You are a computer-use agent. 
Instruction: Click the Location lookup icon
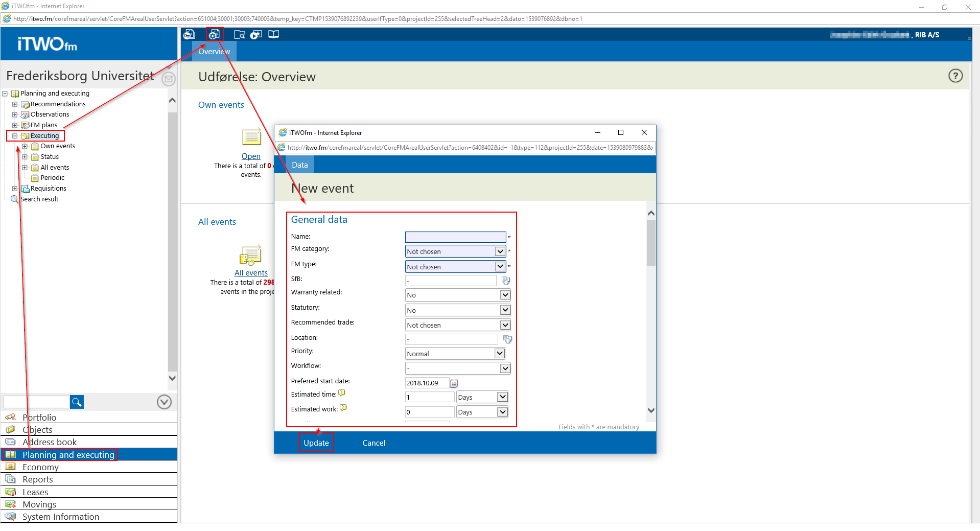tap(507, 339)
